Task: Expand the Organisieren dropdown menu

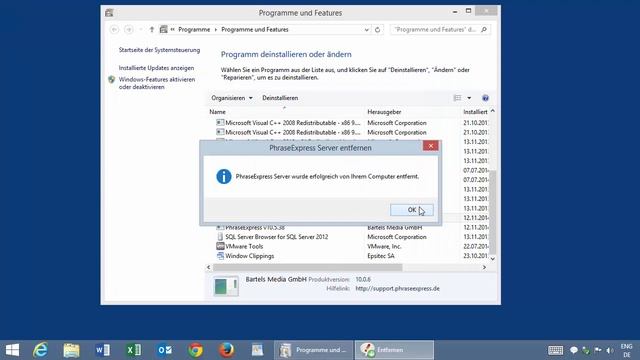Action: click(x=232, y=98)
